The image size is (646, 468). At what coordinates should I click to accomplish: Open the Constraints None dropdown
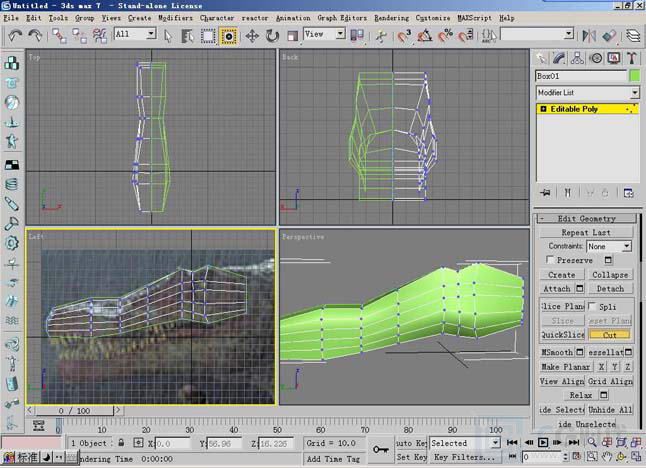pyautogui.click(x=609, y=246)
